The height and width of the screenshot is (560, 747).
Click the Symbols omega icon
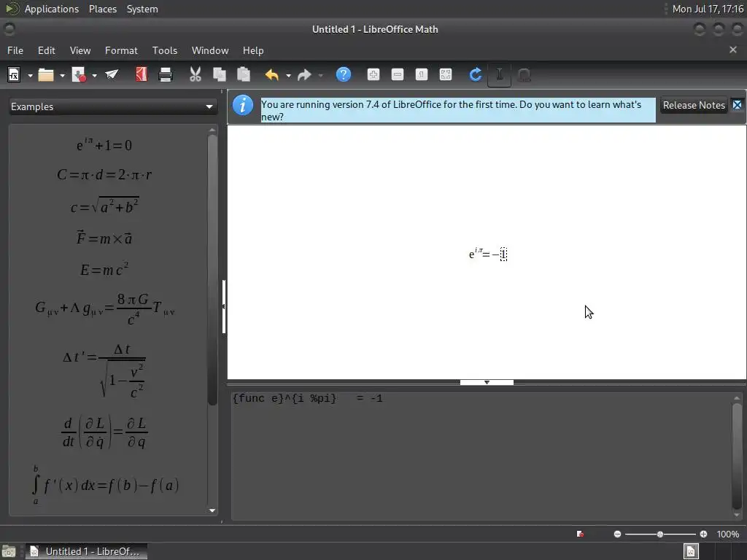[524, 75]
